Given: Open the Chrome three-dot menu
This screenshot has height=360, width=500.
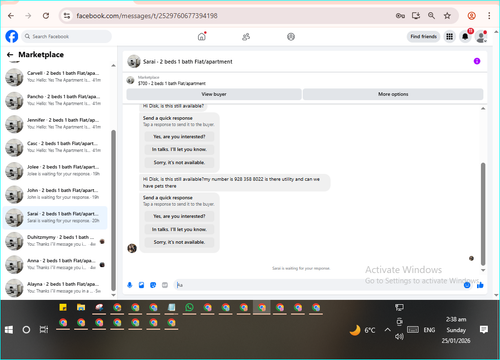Looking at the screenshot, I should (489, 16).
